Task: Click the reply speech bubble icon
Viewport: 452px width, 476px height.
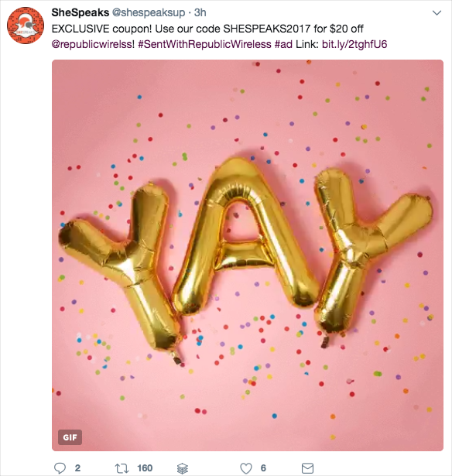Action: pos(60,468)
